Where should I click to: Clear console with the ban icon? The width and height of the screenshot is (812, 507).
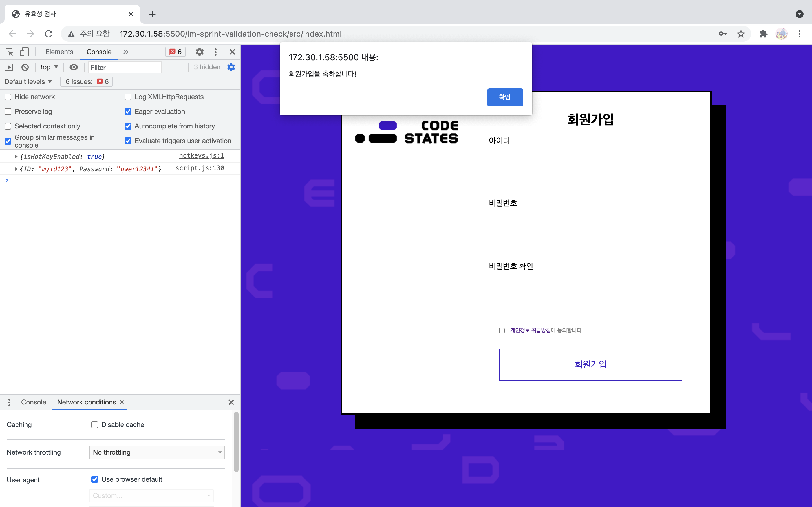[25, 67]
